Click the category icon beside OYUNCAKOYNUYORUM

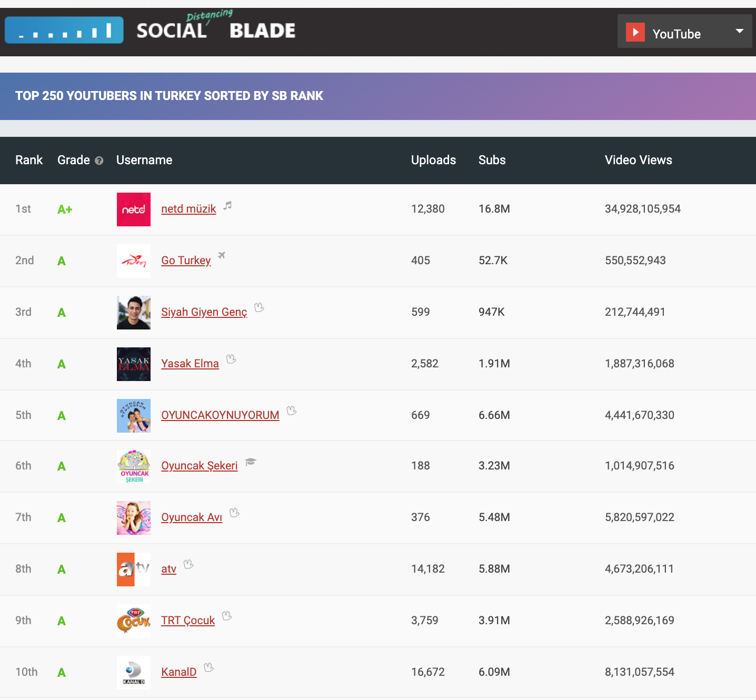[x=292, y=411]
